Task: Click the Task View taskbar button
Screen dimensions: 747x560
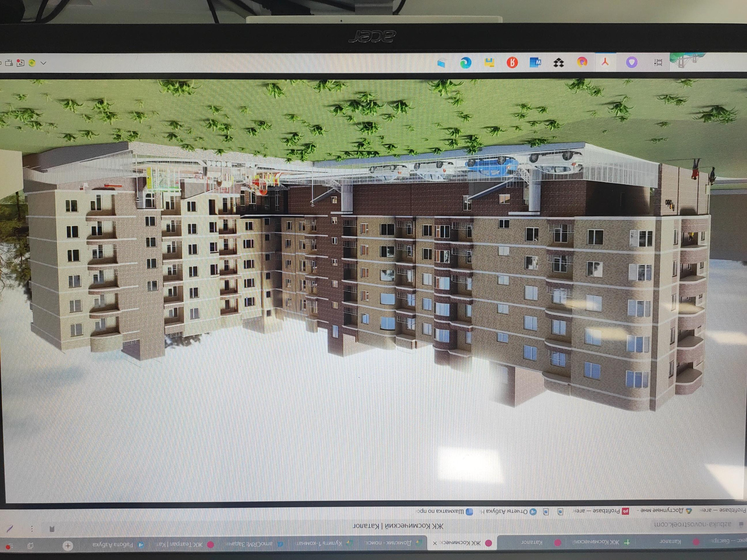Action: 658,62
